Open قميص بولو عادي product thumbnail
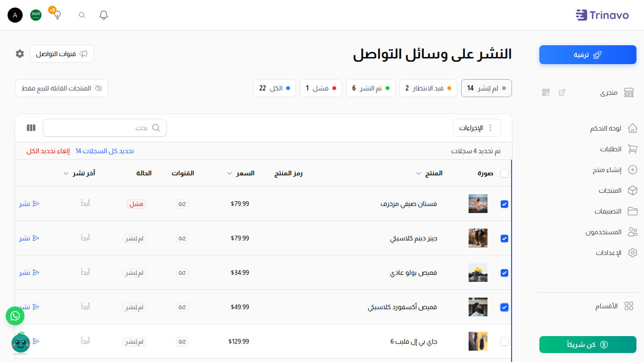The image size is (644, 362). pyautogui.click(x=478, y=272)
